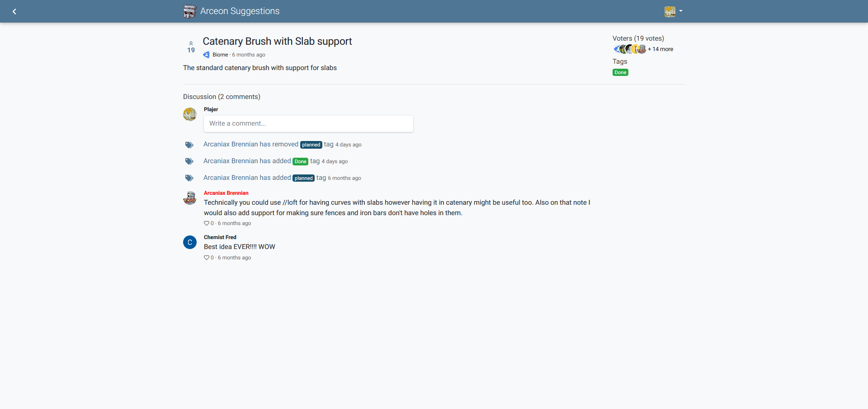868x409 pixels.
Task: Open the user account dropdown menu
Action: [673, 11]
